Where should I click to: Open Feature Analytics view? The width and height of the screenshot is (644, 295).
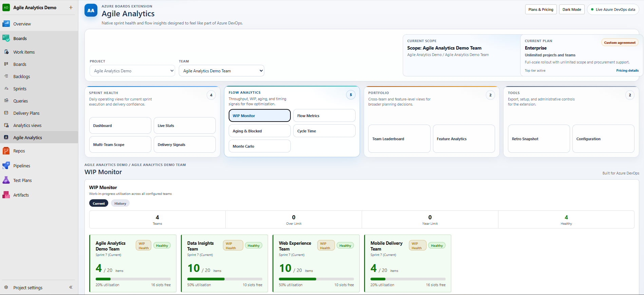[x=464, y=139]
